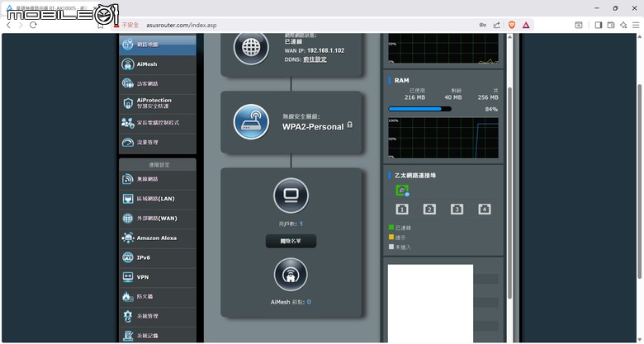This screenshot has width=644, height=344.
Task: Click the WPA2-Personal security level text
Action: [x=313, y=127]
